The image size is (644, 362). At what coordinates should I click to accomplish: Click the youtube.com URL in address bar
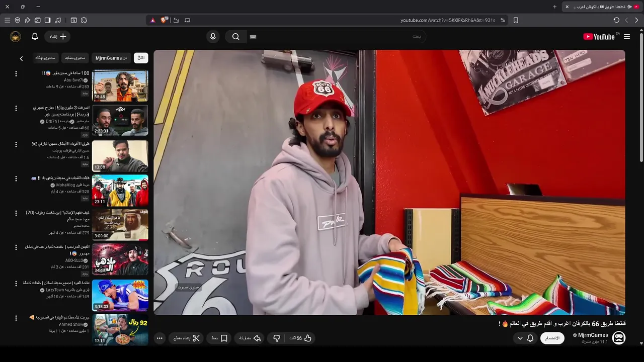448,20
